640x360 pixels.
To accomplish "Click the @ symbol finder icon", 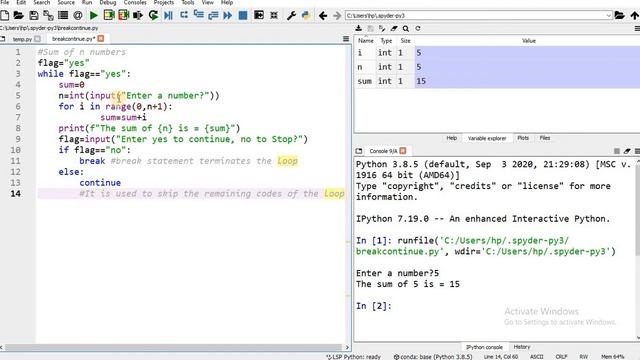I will pyautogui.click(x=78, y=16).
